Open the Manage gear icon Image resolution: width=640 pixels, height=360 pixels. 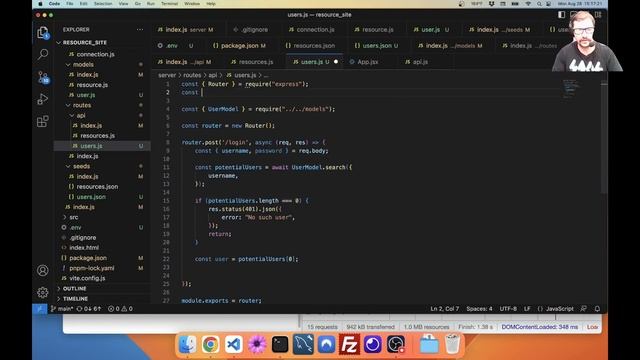[x=42, y=292]
